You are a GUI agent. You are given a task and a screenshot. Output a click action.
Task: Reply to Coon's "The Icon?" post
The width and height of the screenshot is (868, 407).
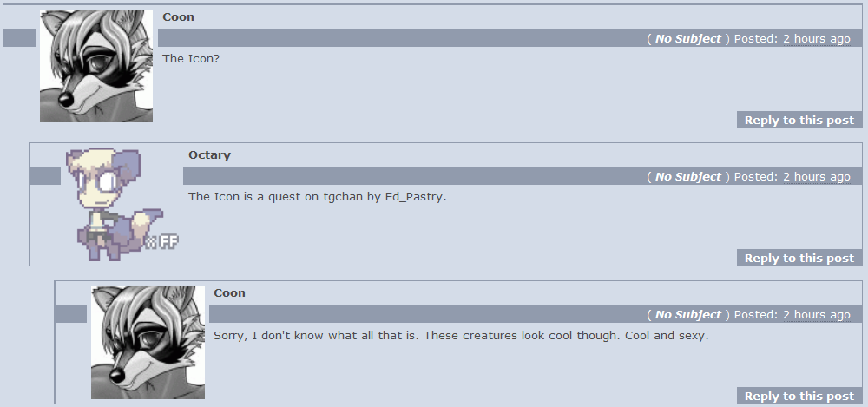(x=799, y=121)
